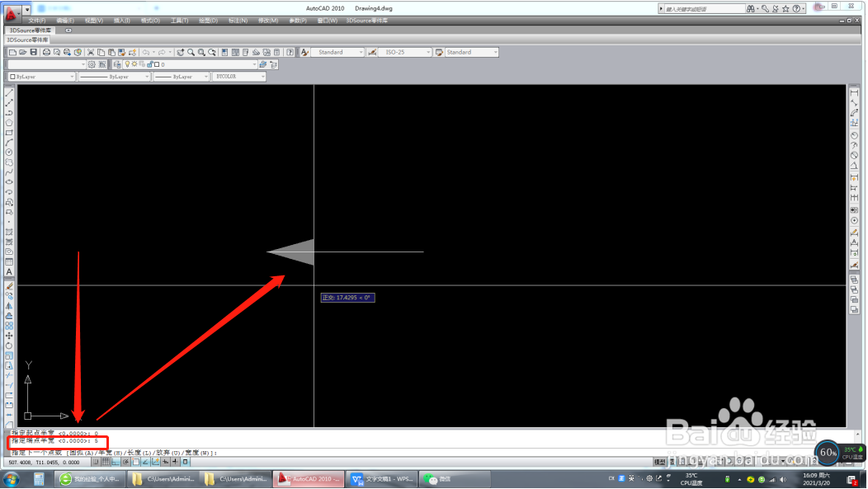Toggle Snap mode in status bar

(96, 461)
